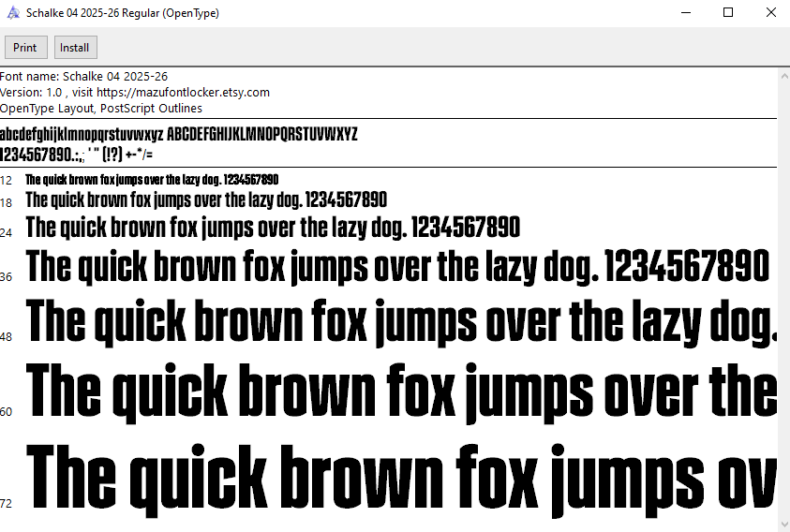
Task: Install the Schalke 04 font
Action: coord(75,48)
